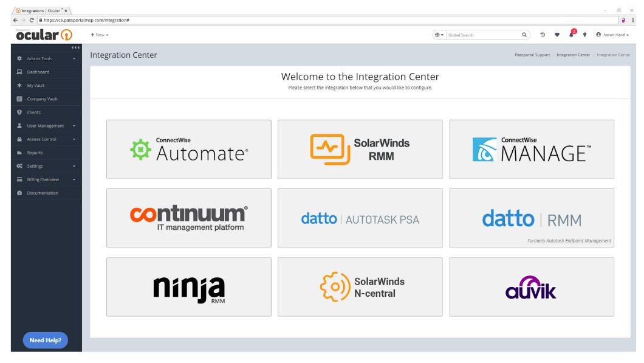The width and height of the screenshot is (644, 363).
Task: Choose the Continuum IT management platform tile
Action: (188, 218)
